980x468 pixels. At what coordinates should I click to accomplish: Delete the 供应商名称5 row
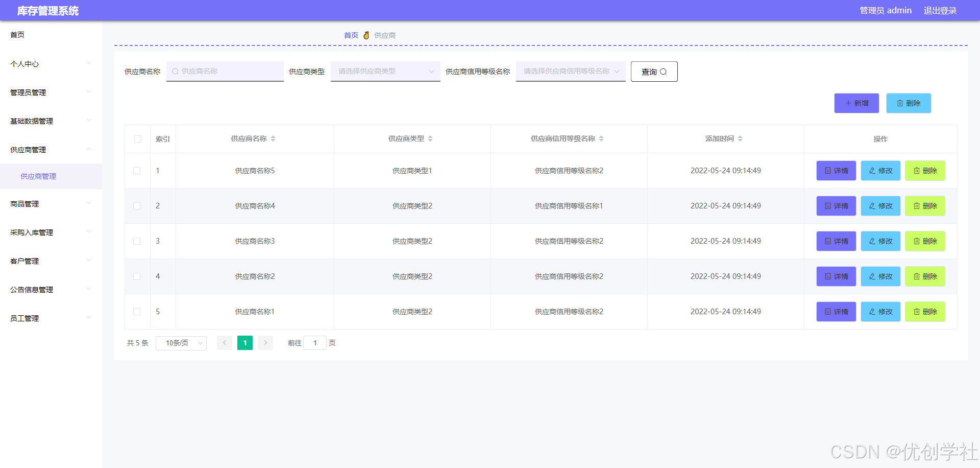pos(925,171)
